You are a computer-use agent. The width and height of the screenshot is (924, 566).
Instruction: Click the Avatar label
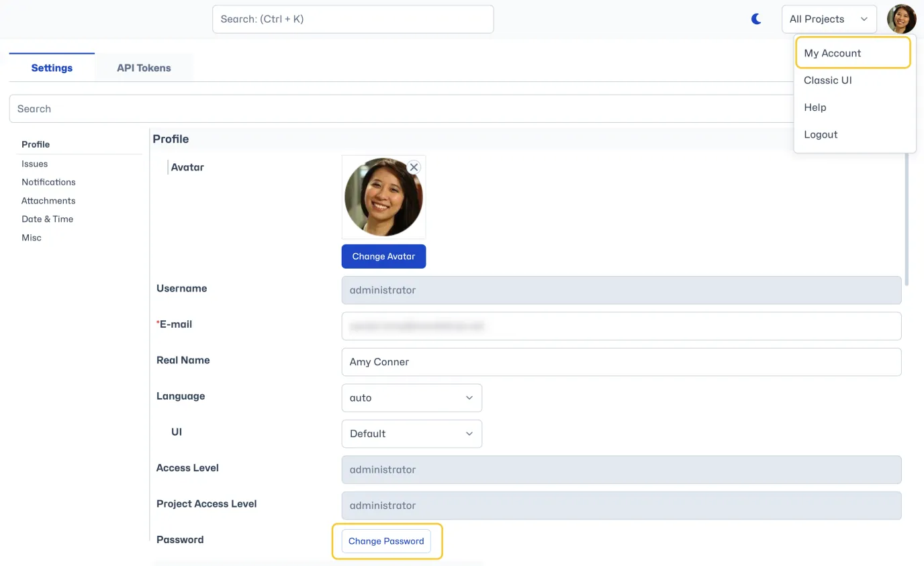(x=187, y=167)
